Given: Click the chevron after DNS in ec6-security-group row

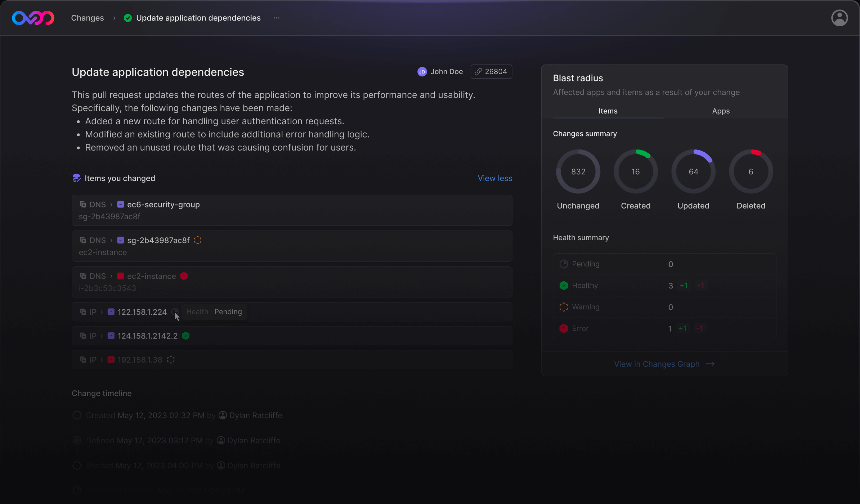Looking at the screenshot, I should coord(111,204).
